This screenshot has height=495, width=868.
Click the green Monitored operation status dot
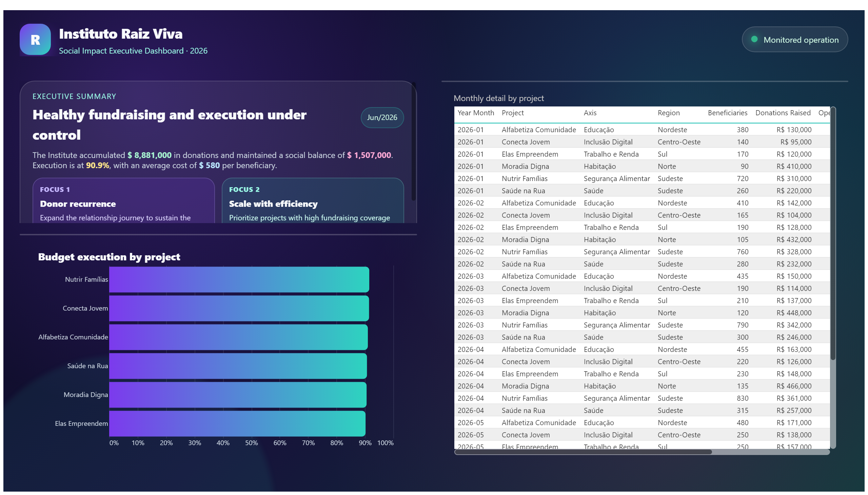point(754,39)
